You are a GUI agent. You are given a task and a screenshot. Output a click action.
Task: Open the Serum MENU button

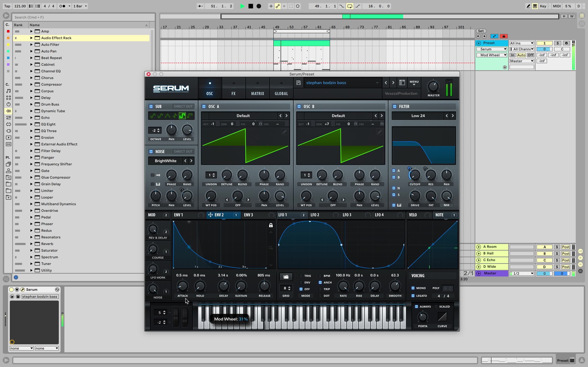[x=414, y=82]
